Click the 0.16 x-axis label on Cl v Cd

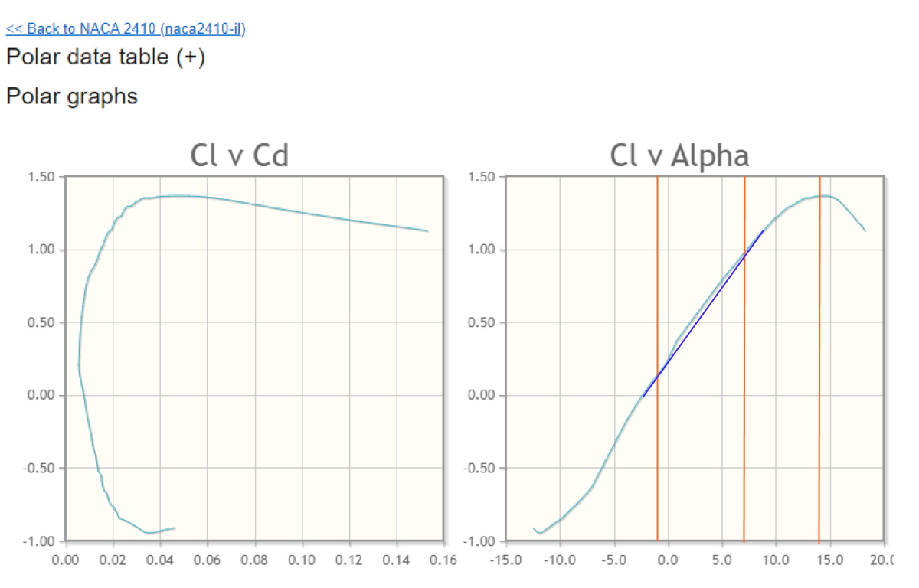coord(443,560)
